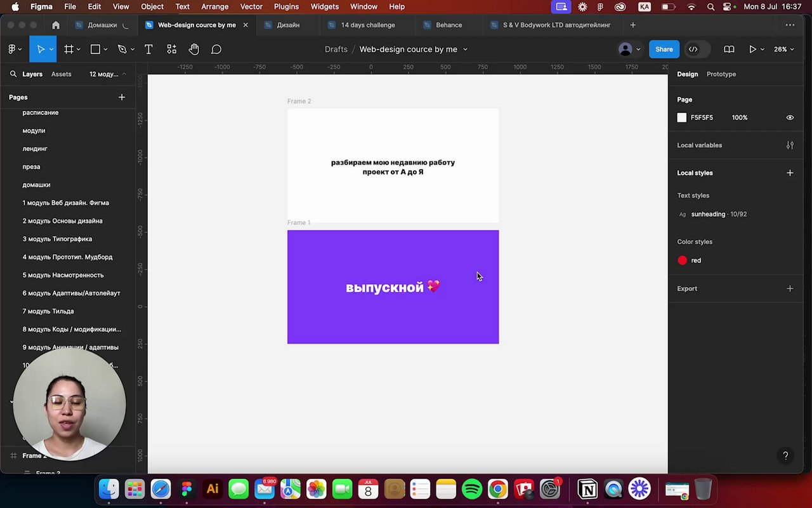The height and width of the screenshot is (508, 812).
Task: Select the Move tool
Action: 41,49
